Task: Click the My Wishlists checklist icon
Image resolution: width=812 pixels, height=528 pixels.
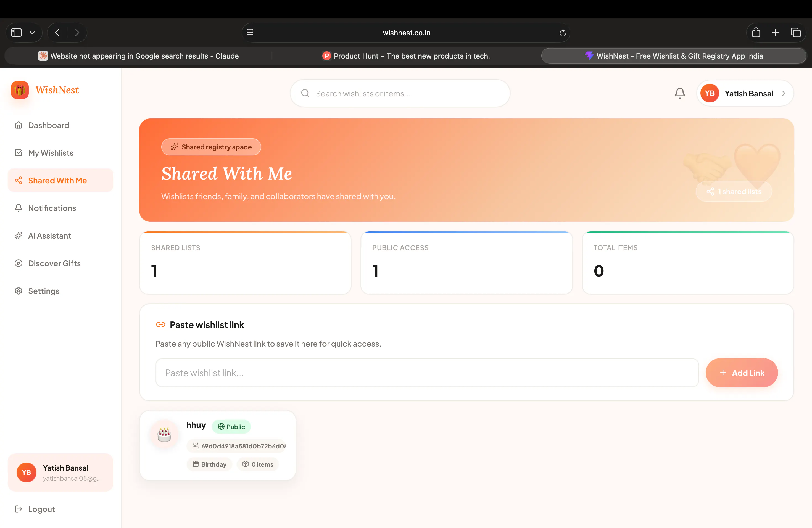Action: pyautogui.click(x=19, y=153)
